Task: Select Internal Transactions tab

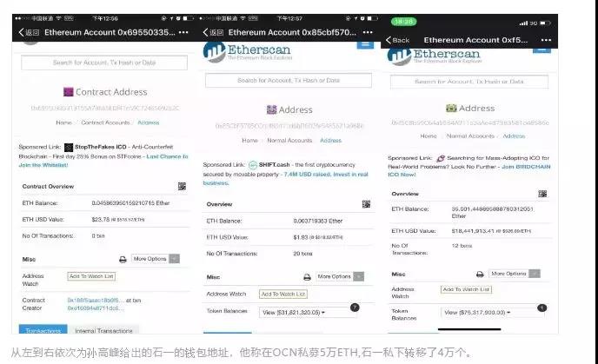Action: tap(103, 330)
